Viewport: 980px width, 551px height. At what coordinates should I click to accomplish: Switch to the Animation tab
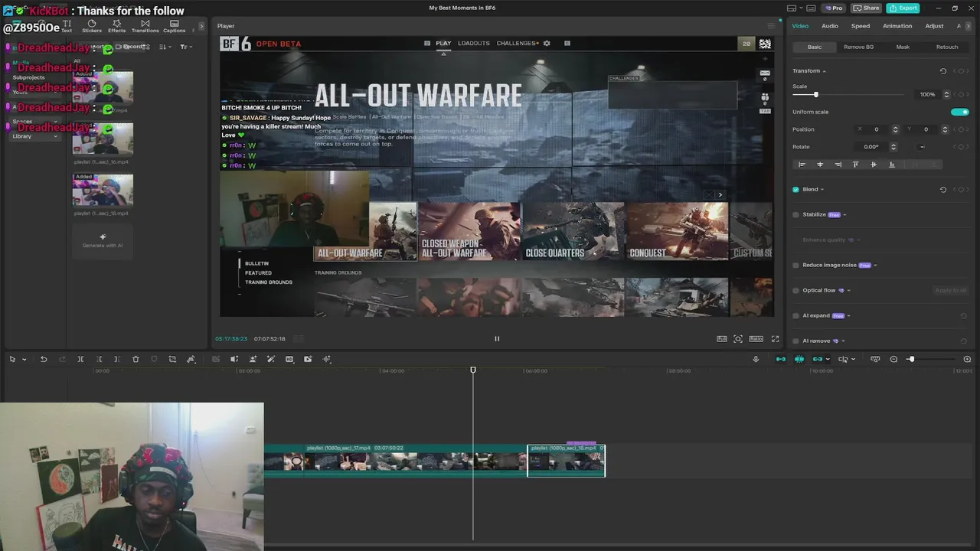(897, 26)
